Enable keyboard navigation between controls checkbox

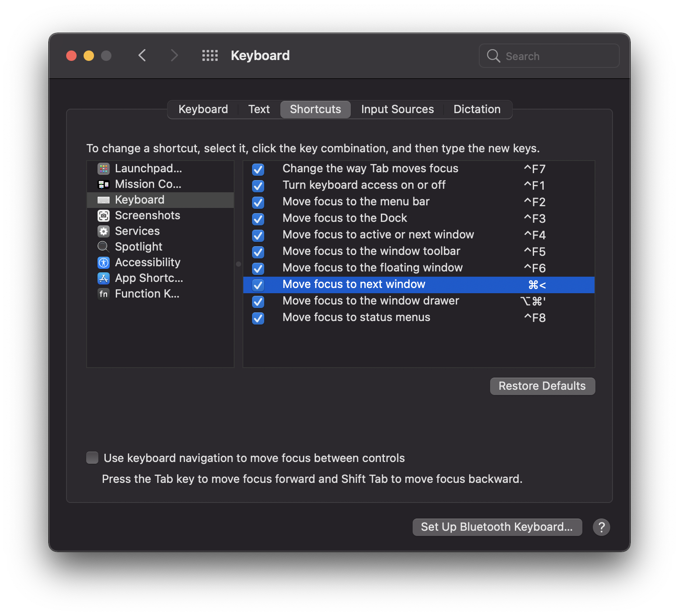[x=92, y=458]
